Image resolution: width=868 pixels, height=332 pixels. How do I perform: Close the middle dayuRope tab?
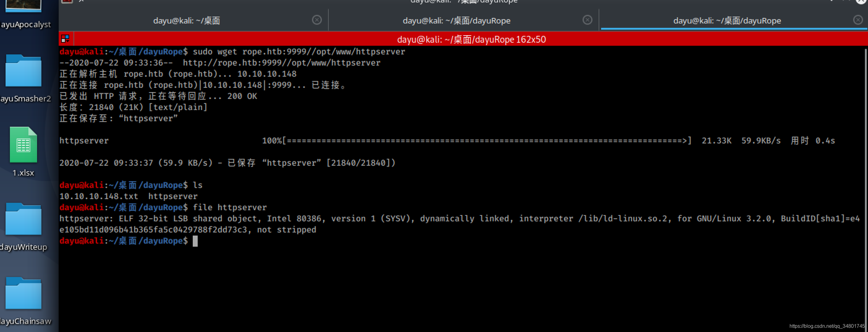587,20
